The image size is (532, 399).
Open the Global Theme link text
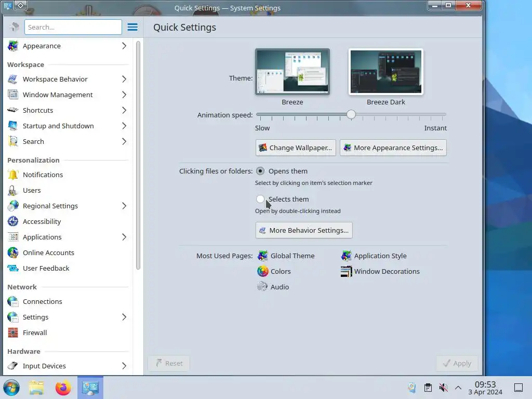pos(292,256)
